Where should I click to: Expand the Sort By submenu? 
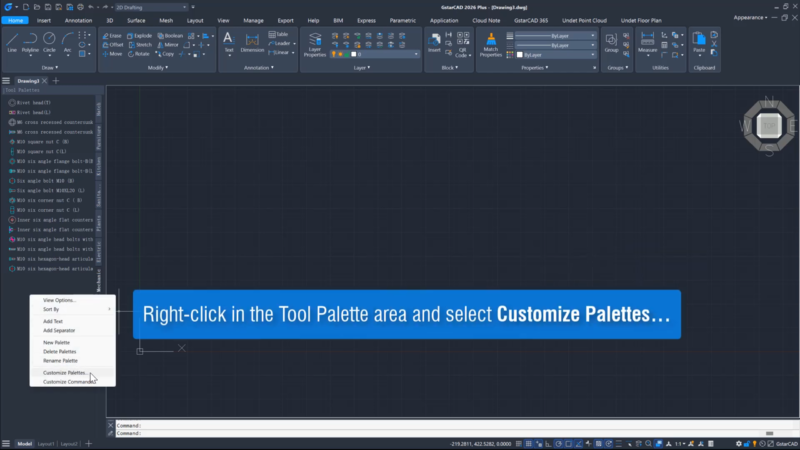tap(72, 309)
